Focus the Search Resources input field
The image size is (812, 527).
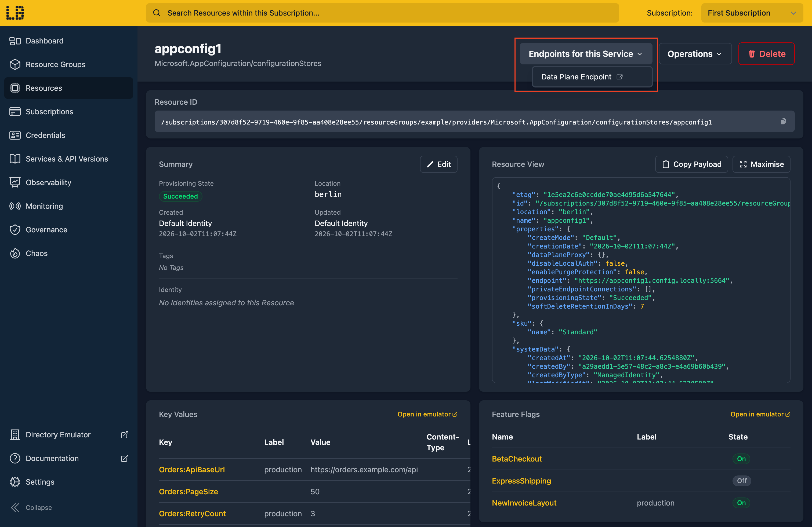[x=382, y=13]
